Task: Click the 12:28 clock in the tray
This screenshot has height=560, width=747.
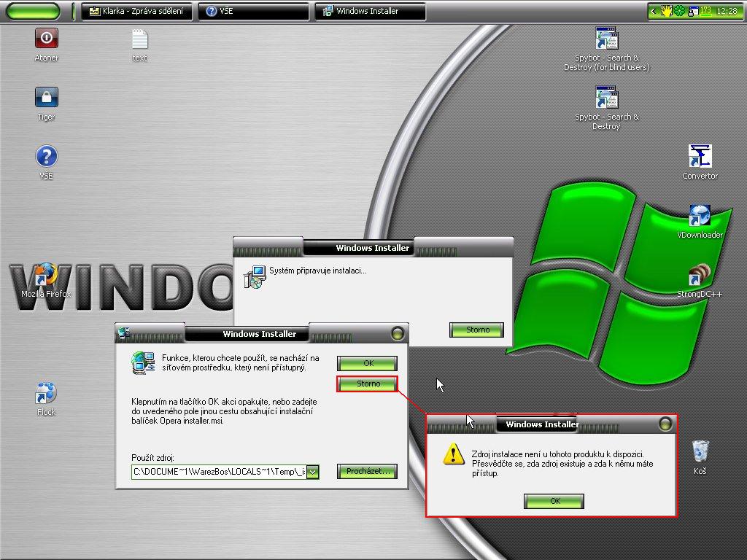Action: point(727,11)
